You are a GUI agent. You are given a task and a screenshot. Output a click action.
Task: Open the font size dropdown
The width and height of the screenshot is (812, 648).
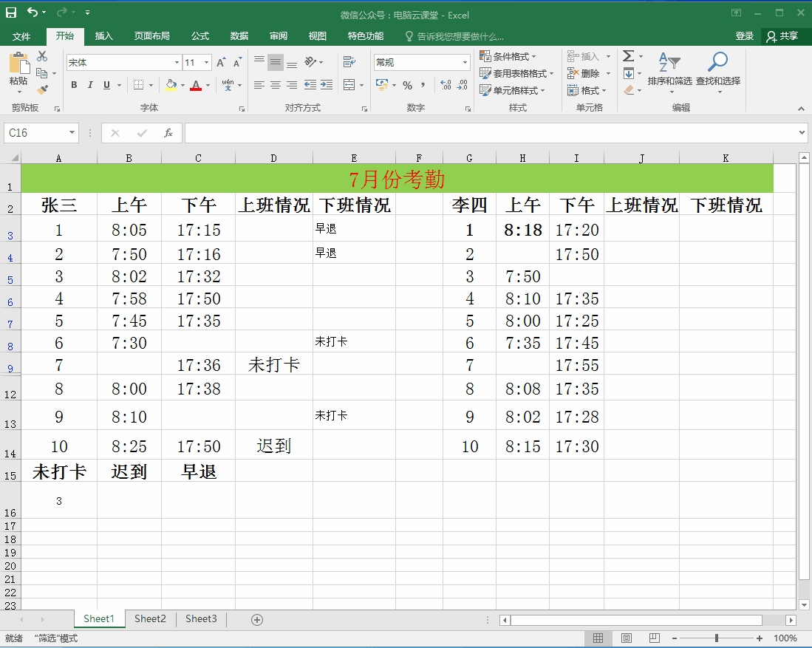tap(207, 63)
